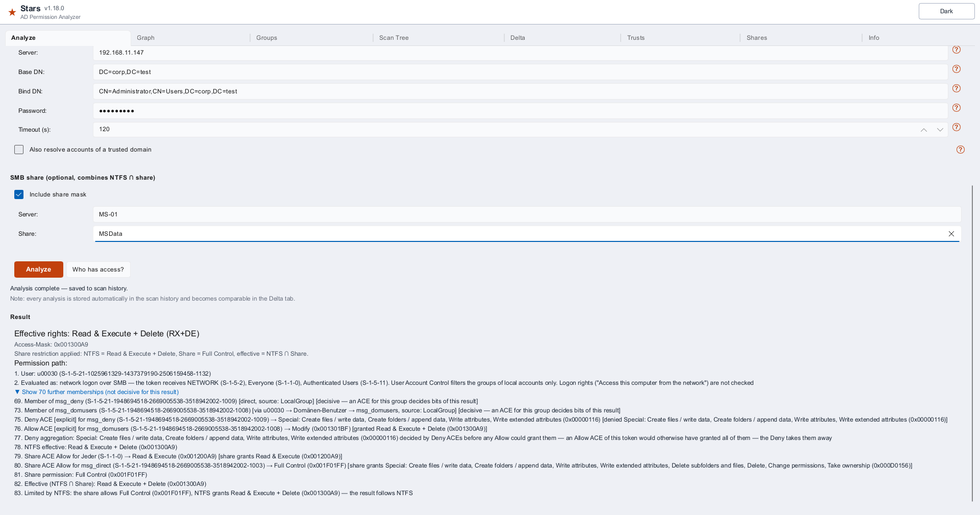The width and height of the screenshot is (980, 515).
Task: Click into the Bind DN field
Action: tap(521, 91)
